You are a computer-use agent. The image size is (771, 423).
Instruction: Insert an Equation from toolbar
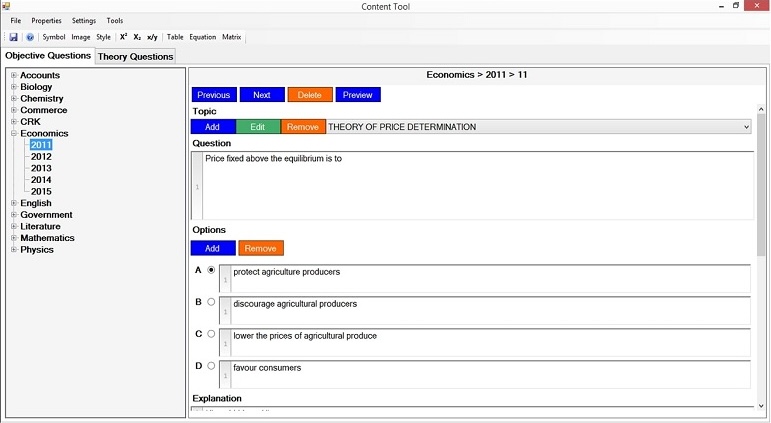coord(203,37)
